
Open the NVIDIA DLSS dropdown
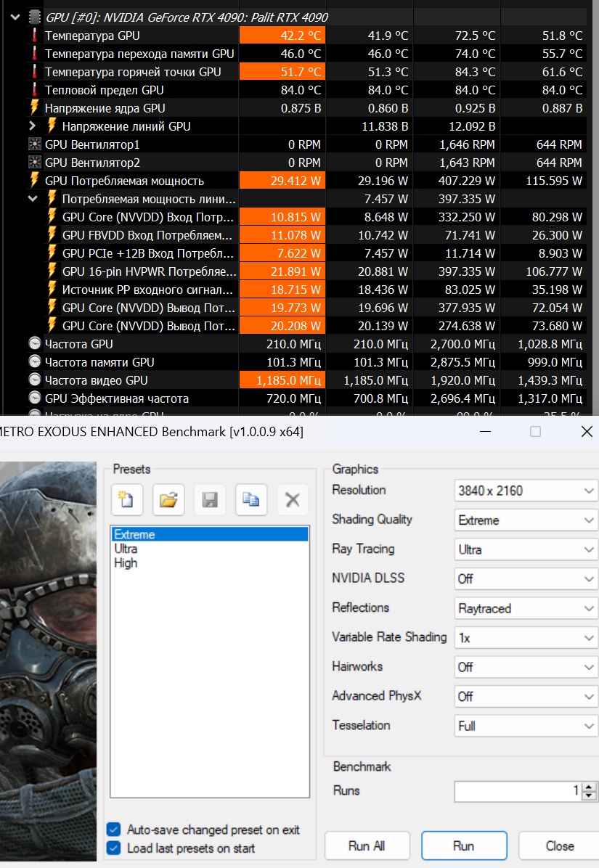526,578
